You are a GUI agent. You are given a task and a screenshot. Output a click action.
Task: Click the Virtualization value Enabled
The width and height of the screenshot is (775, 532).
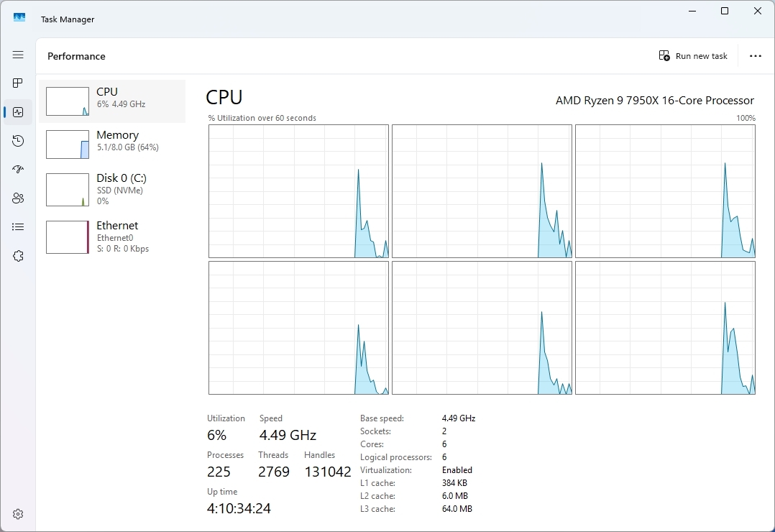[x=457, y=469]
